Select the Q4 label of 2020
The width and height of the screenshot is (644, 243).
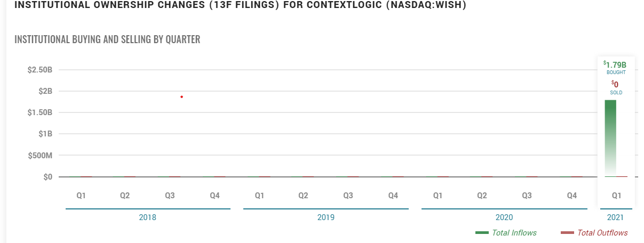click(x=572, y=196)
